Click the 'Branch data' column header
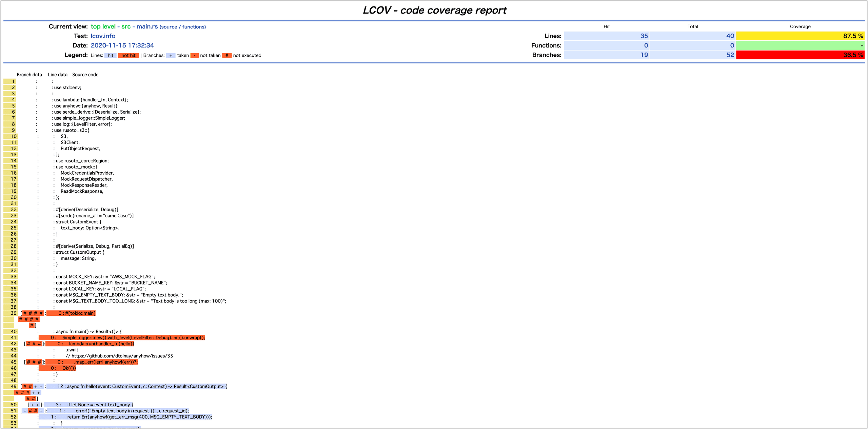Image resolution: width=868 pixels, height=429 pixels. (x=29, y=75)
